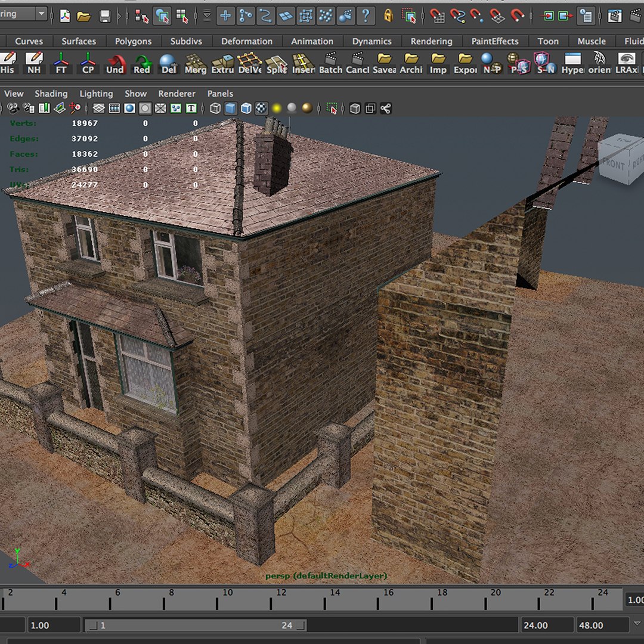Save the scene with the floppy disk icon
Image resolution: width=644 pixels, height=644 pixels.
tap(105, 16)
